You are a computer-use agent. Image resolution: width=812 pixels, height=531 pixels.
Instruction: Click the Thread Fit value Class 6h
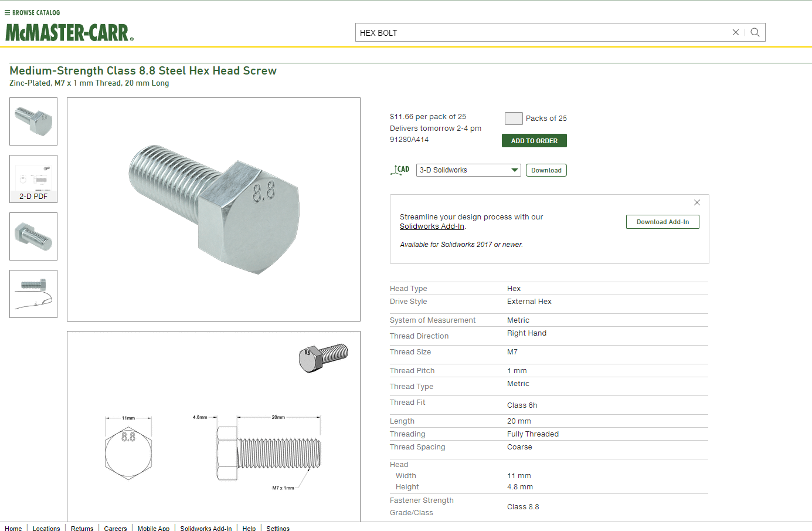click(x=522, y=405)
